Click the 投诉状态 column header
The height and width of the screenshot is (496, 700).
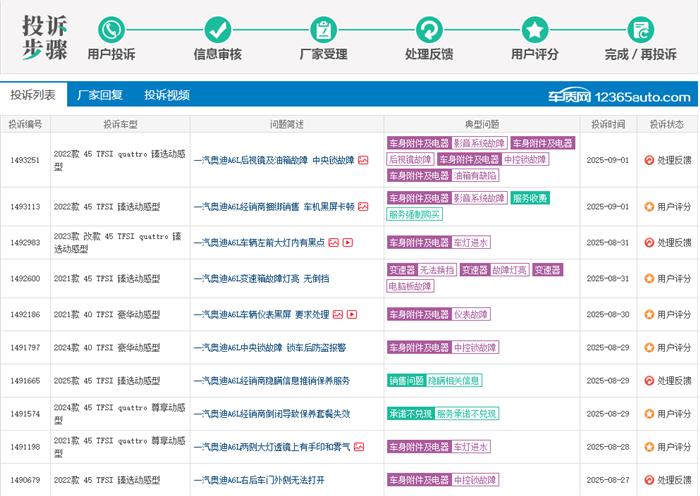[667, 124]
